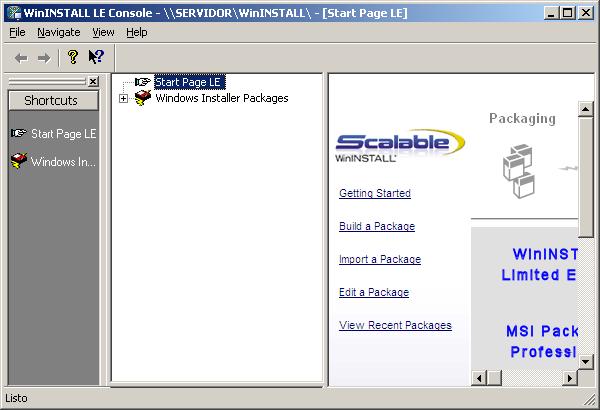Open the File menu
The image size is (600, 410).
click(17, 32)
